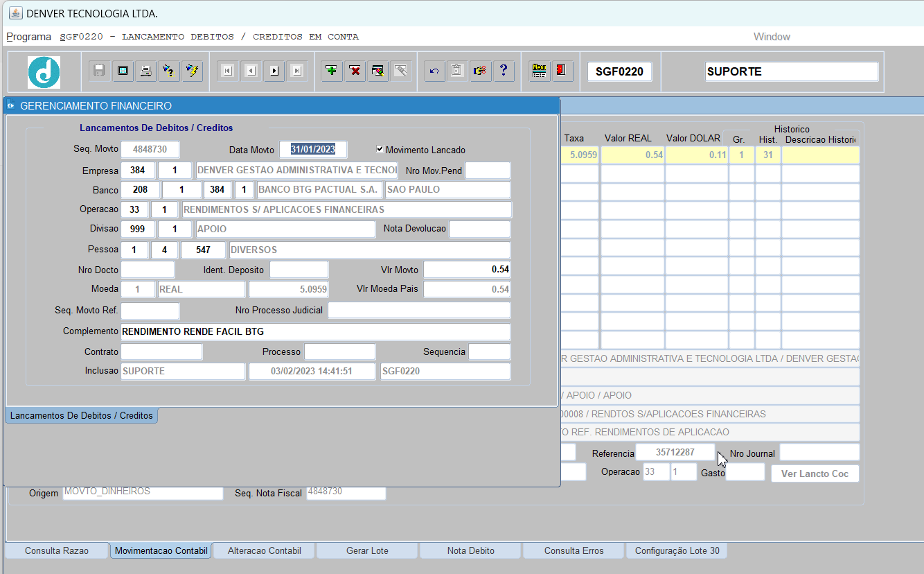The image size is (924, 574).
Task: Switch to the Nota Debito tab
Action: [470, 550]
